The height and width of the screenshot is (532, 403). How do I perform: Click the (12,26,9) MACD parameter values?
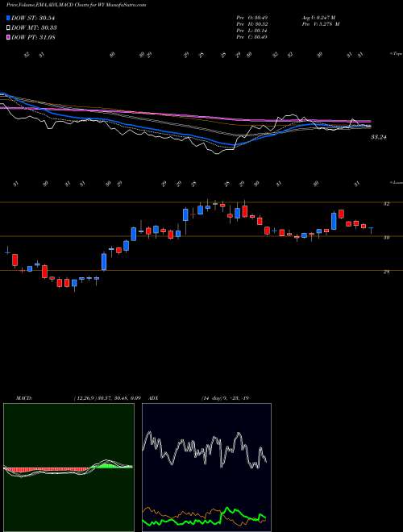106,398
